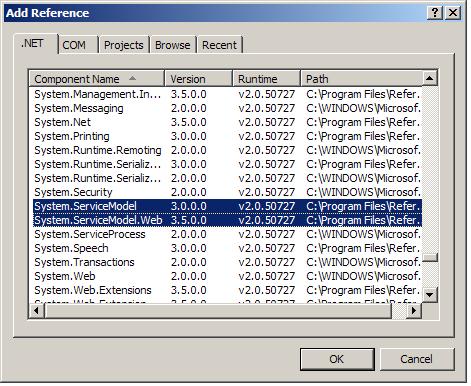The width and height of the screenshot is (471, 386).
Task: Click the vertical scrollbar thumb
Action: click(x=430, y=258)
